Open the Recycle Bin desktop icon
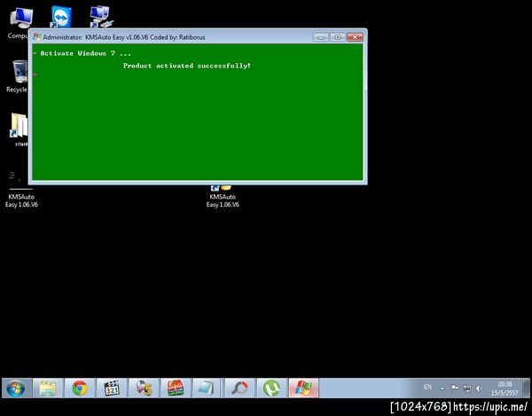 pos(17,76)
